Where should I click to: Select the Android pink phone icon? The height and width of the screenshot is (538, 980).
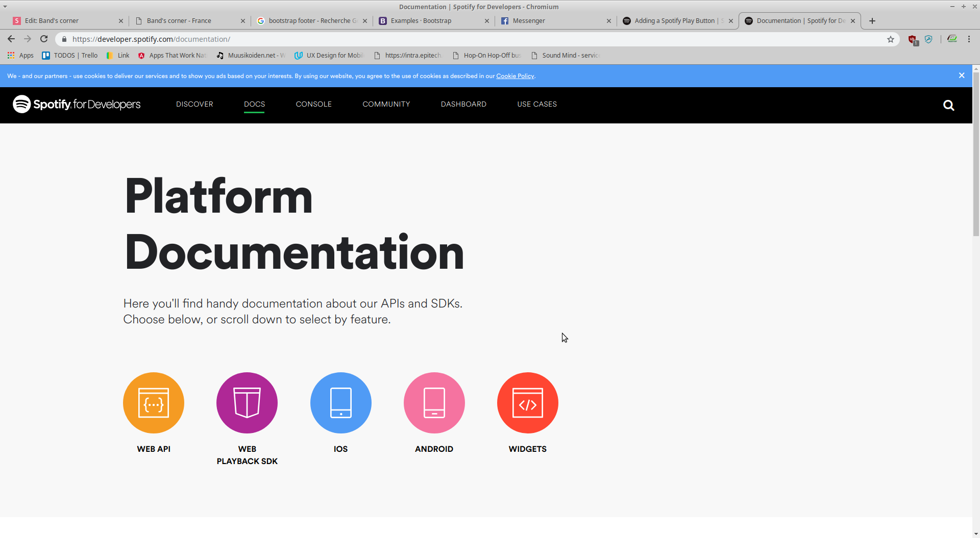[434, 403]
